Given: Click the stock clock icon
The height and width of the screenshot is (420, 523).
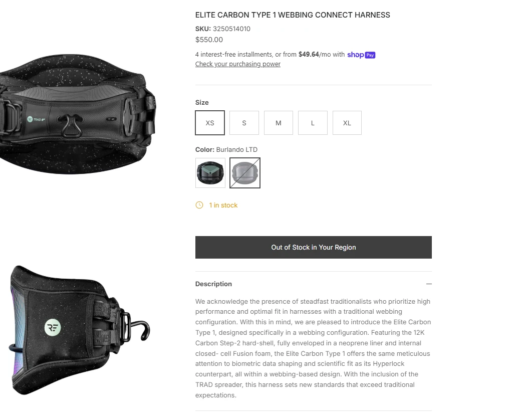Looking at the screenshot, I should [x=199, y=205].
